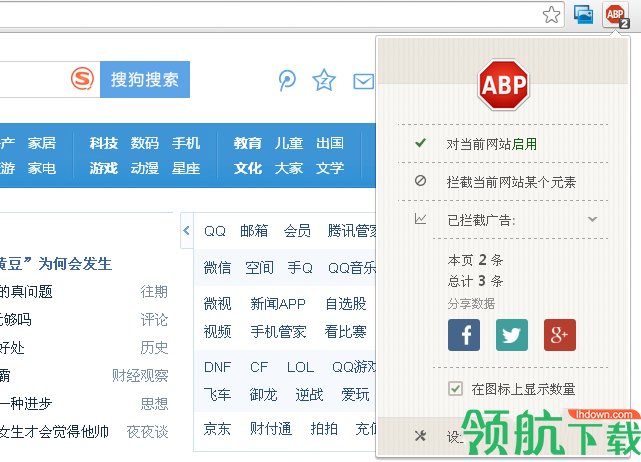The width and height of the screenshot is (641, 462).
Task: Open the 动漫 navigation category
Action: 145,168
